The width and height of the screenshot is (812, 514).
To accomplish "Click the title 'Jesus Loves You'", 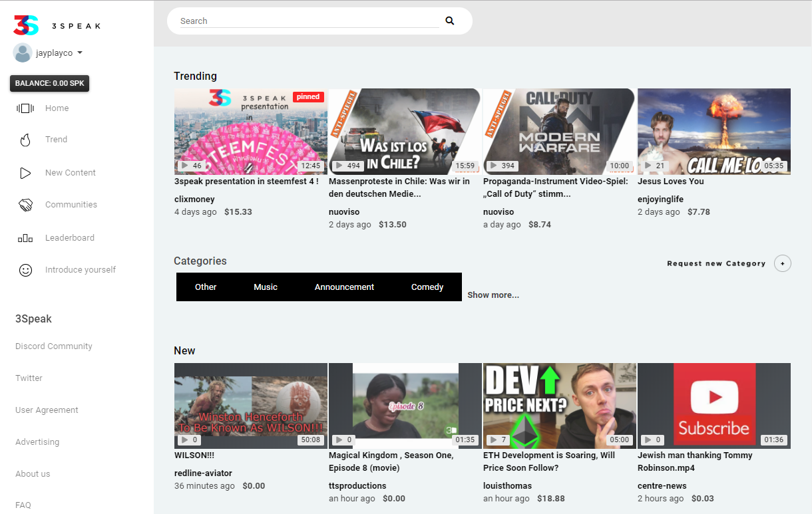I will (670, 182).
